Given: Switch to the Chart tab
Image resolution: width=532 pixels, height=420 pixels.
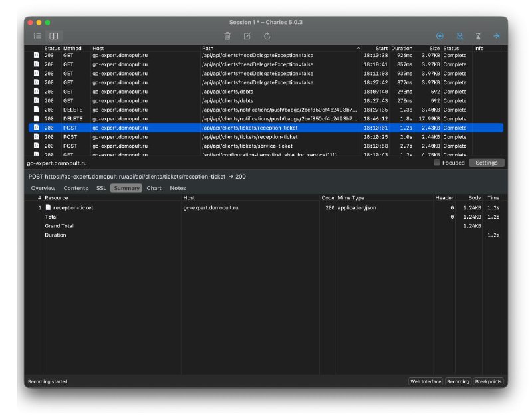Looking at the screenshot, I should (154, 188).
